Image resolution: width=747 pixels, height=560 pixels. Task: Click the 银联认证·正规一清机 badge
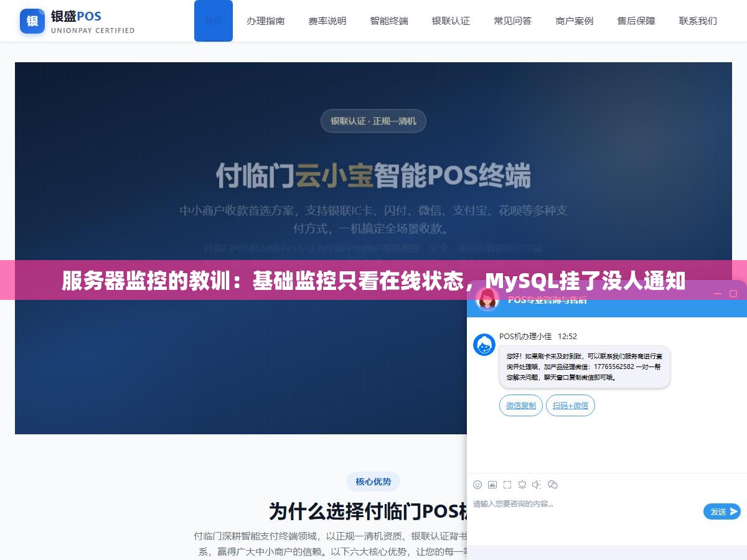[x=374, y=121]
